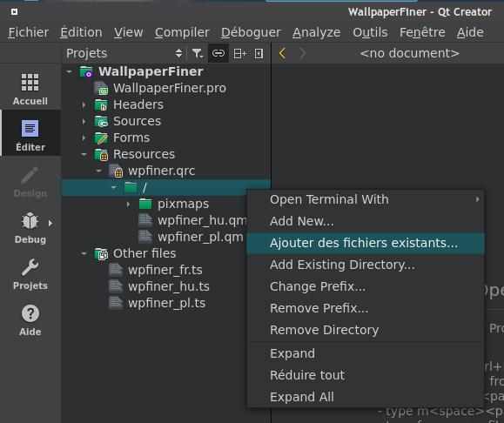Click the wpfiner_fr.ts file icon
504x423 pixels.
click(116, 270)
